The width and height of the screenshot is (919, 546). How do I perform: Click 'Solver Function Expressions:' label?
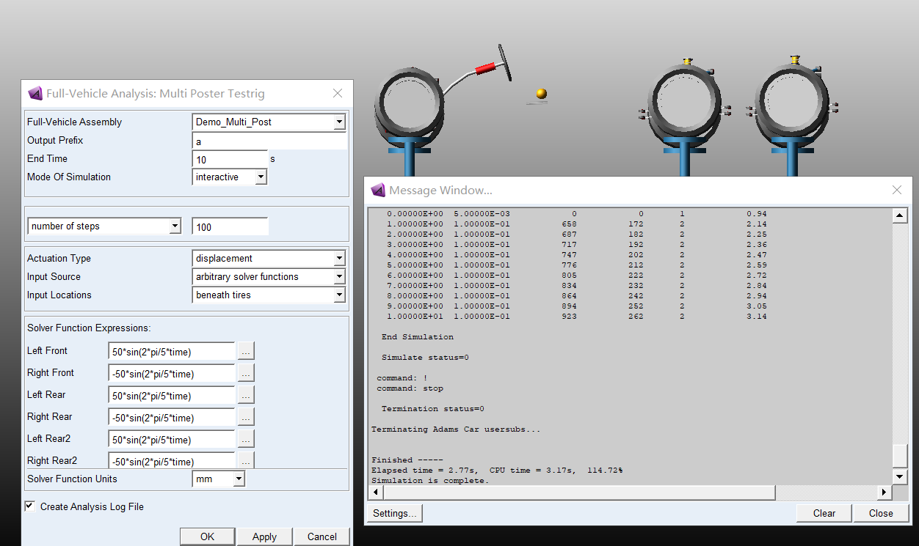[x=89, y=327]
